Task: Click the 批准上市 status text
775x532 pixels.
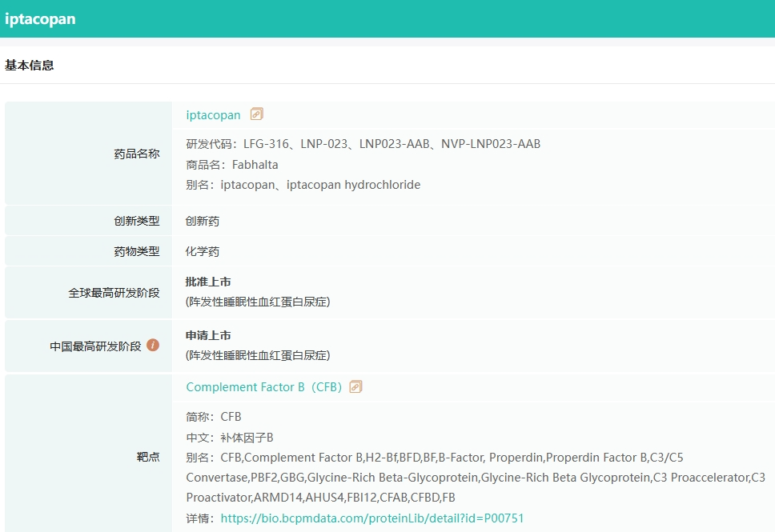Action: [208, 282]
